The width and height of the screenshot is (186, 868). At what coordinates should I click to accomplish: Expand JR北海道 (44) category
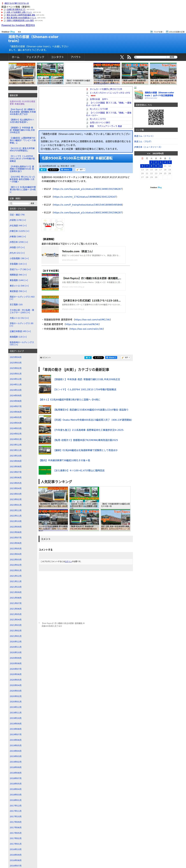tap(25, 226)
